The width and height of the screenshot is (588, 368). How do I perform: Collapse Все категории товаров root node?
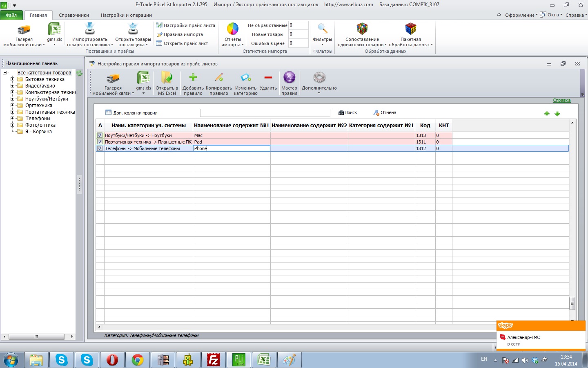[x=4, y=73]
